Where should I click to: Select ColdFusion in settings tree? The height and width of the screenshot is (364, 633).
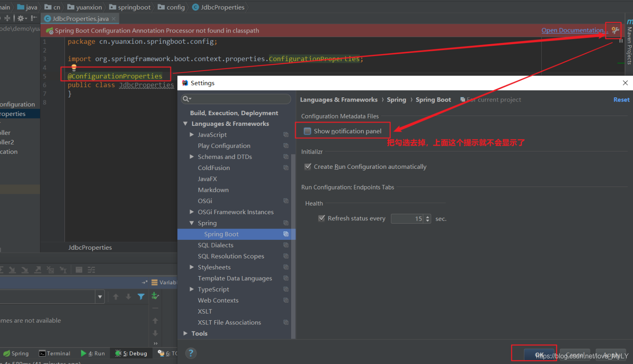(x=214, y=168)
